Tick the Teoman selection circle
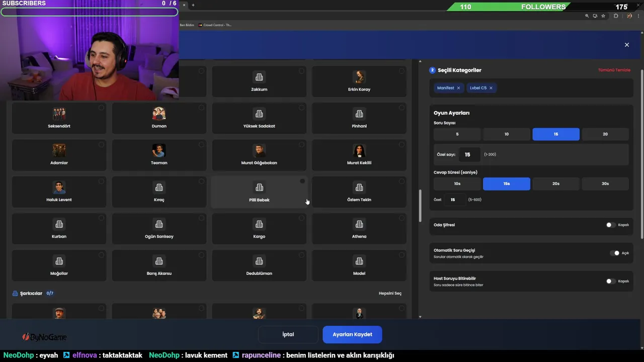This screenshot has width=644, height=362. point(201,144)
